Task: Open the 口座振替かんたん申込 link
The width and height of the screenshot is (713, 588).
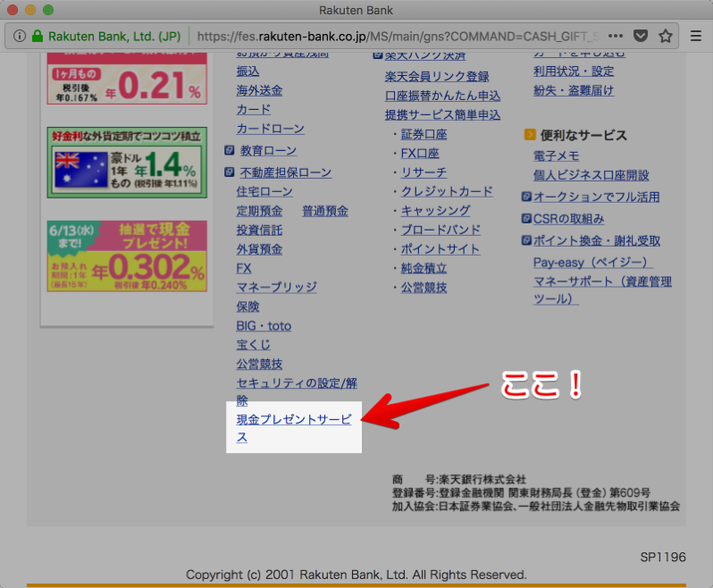Action: tap(442, 96)
